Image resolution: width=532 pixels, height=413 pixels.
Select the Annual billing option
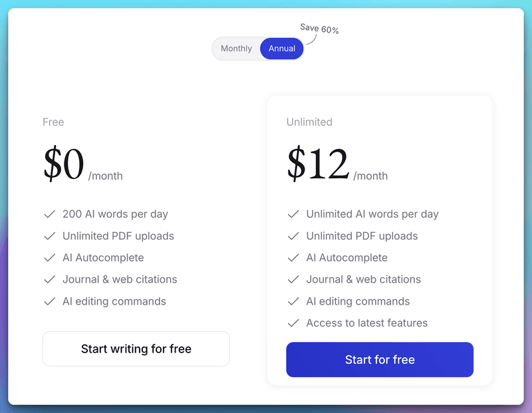[x=282, y=49]
